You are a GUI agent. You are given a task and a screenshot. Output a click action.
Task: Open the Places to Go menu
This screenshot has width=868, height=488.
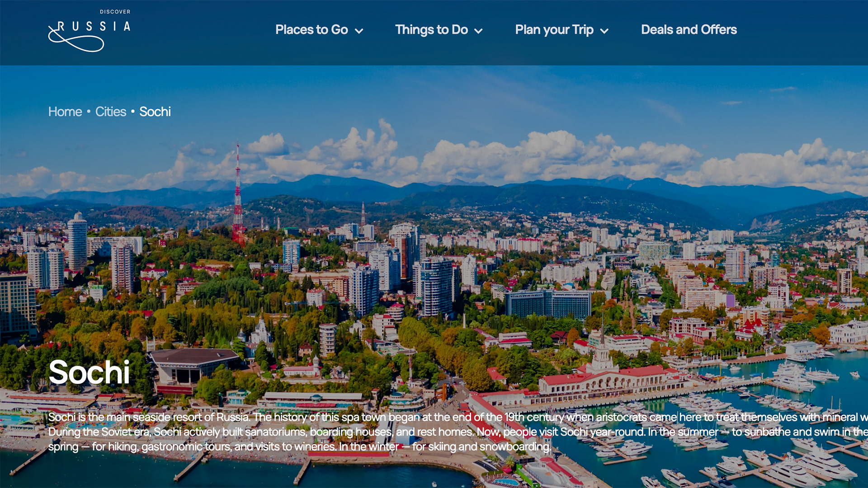point(312,30)
